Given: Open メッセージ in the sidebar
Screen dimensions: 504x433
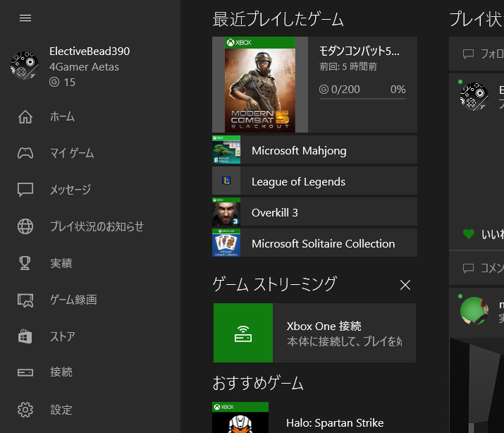Looking at the screenshot, I should pos(90,190).
